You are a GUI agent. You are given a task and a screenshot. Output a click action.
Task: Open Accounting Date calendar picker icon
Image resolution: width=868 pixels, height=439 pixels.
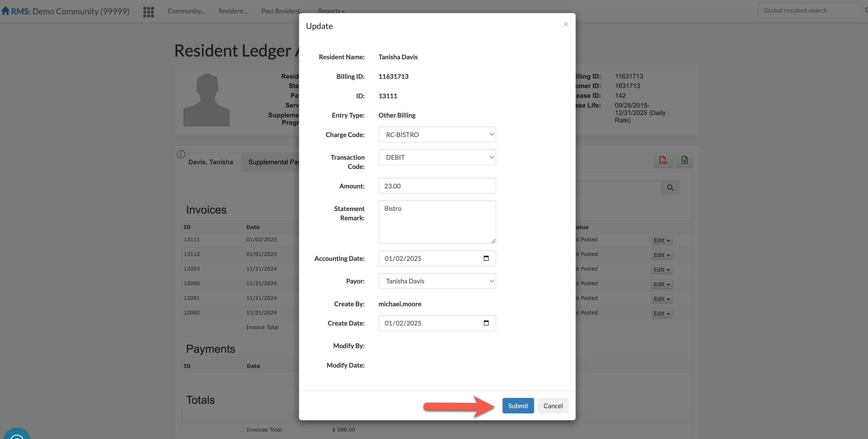(x=486, y=258)
